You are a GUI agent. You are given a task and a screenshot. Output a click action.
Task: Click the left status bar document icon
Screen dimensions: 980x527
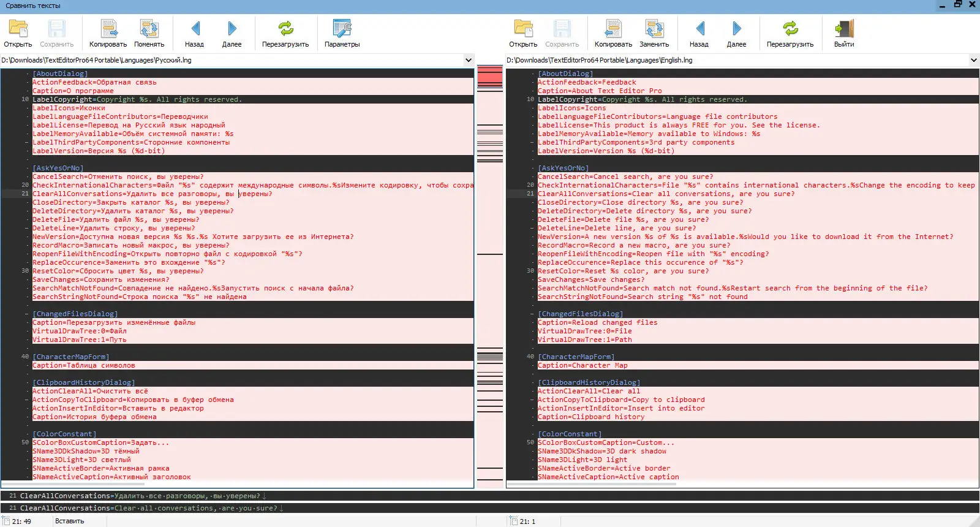click(x=6, y=521)
